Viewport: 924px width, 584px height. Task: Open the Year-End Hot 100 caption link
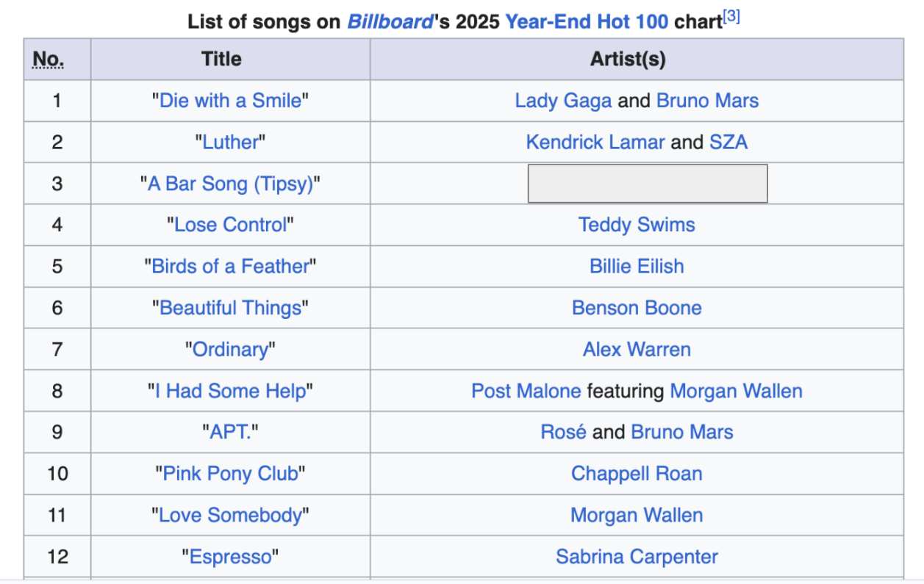[587, 22]
